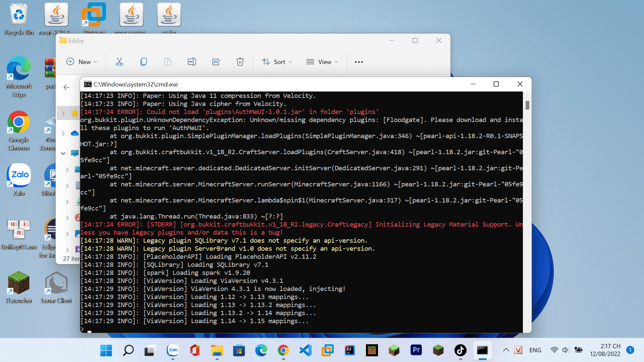644x362 pixels.
Task: Click the Rename icon in Explorer toolbar
Action: pos(192,62)
